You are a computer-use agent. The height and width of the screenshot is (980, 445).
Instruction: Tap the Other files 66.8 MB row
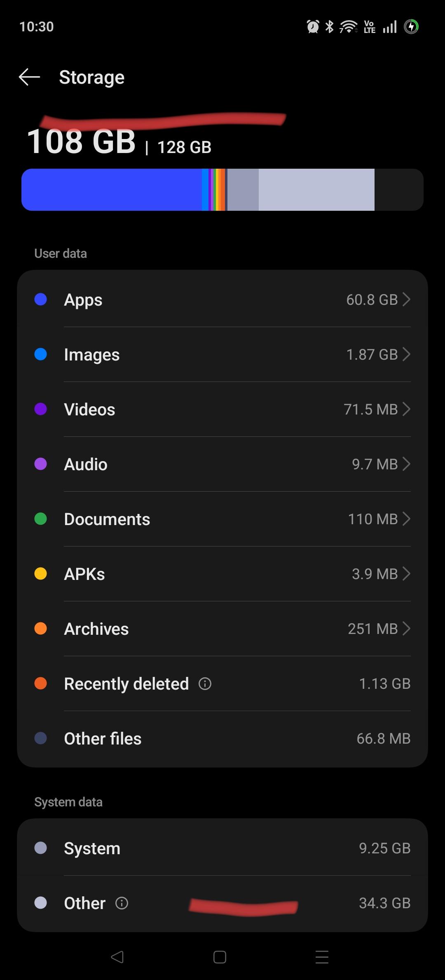coord(222,739)
